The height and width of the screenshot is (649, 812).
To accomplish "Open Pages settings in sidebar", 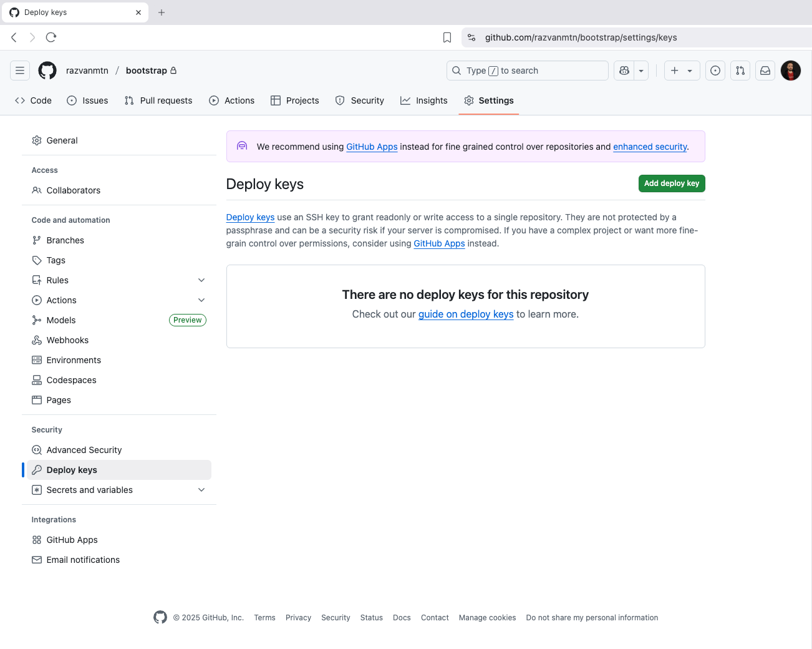I will click(x=119, y=400).
